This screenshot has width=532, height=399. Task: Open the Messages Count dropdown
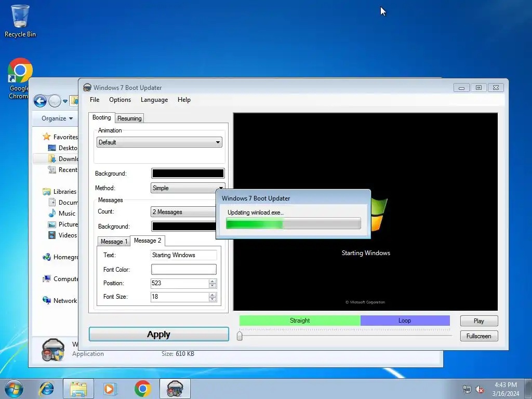[183, 212]
